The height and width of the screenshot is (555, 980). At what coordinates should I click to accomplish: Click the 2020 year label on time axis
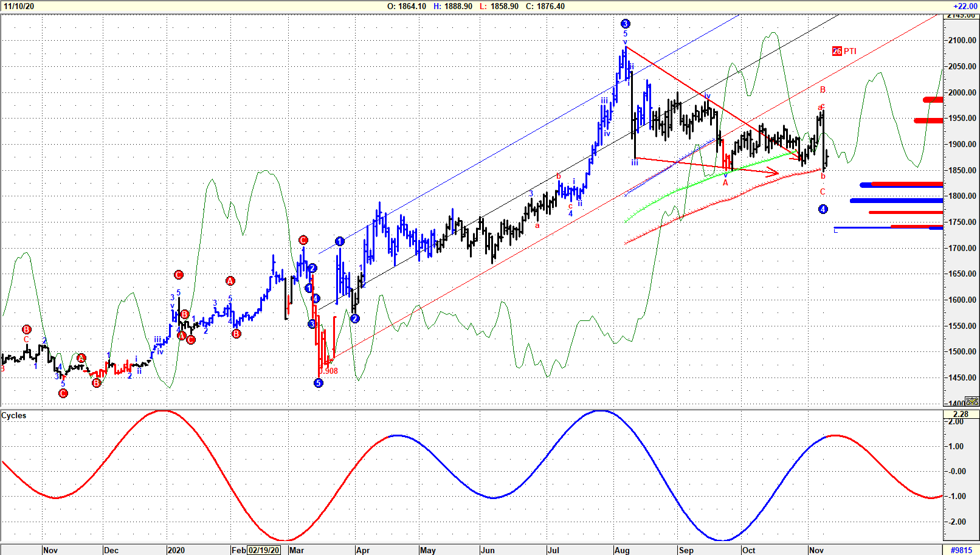tap(176, 550)
